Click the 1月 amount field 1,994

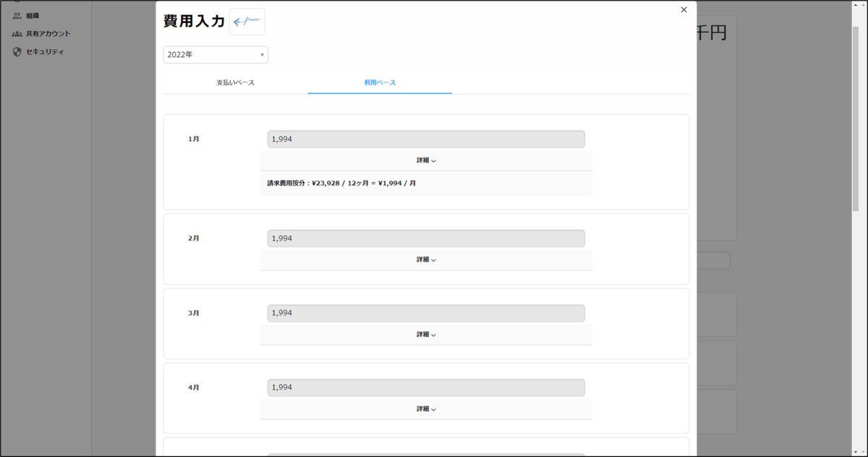pos(426,140)
